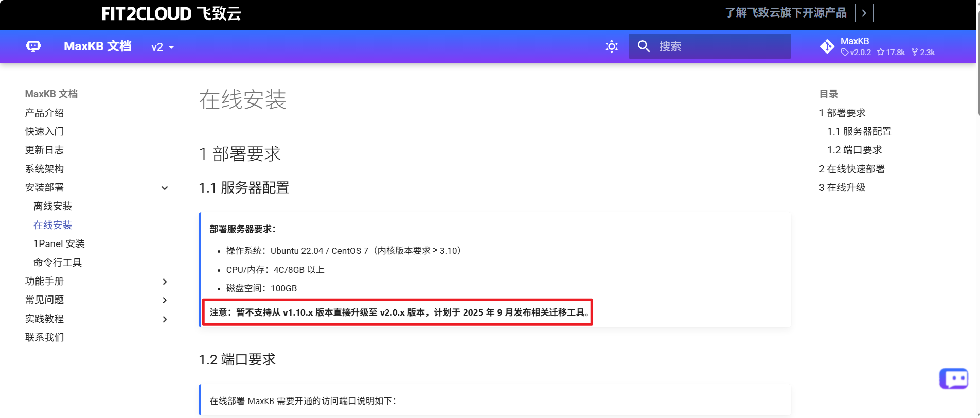Select 离线安装 under 安装部署
Viewport: 980px width, 418px height.
click(x=52, y=206)
